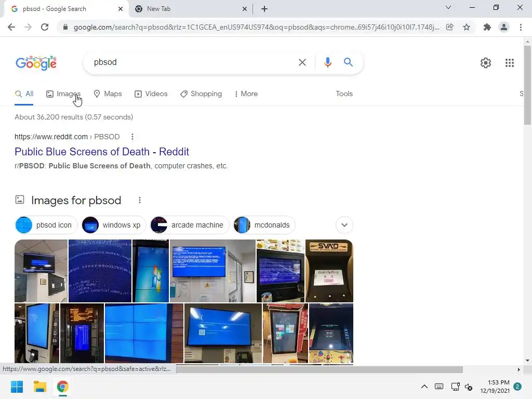Filter images by pbsod icon chip
This screenshot has height=399, width=532.
coord(46,225)
